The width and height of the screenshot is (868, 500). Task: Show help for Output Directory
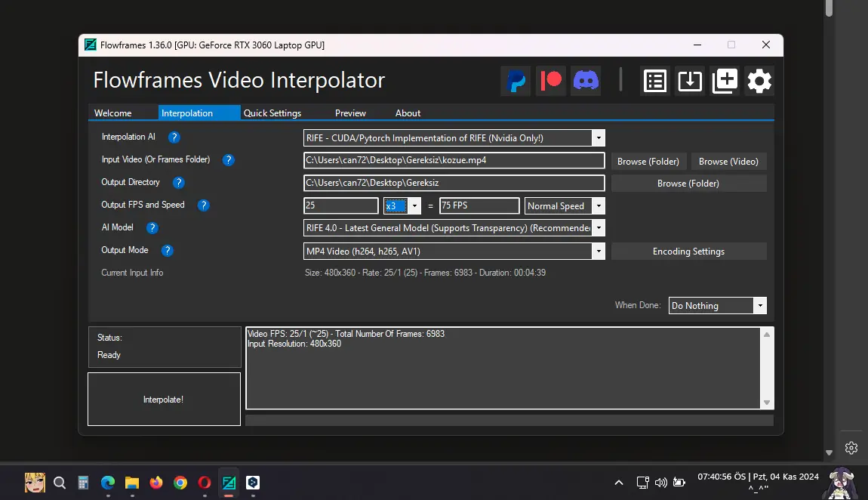click(x=178, y=183)
